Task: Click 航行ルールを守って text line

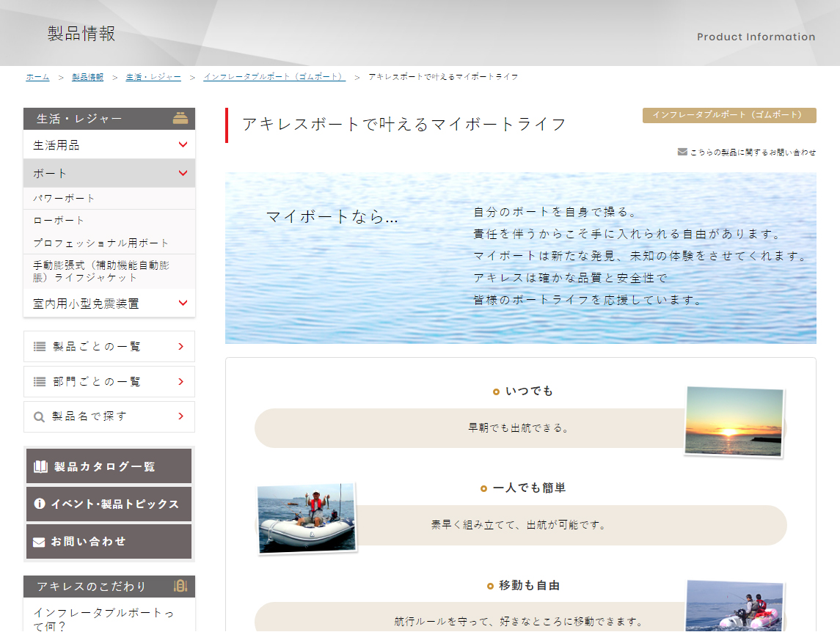Action: [x=519, y=621]
